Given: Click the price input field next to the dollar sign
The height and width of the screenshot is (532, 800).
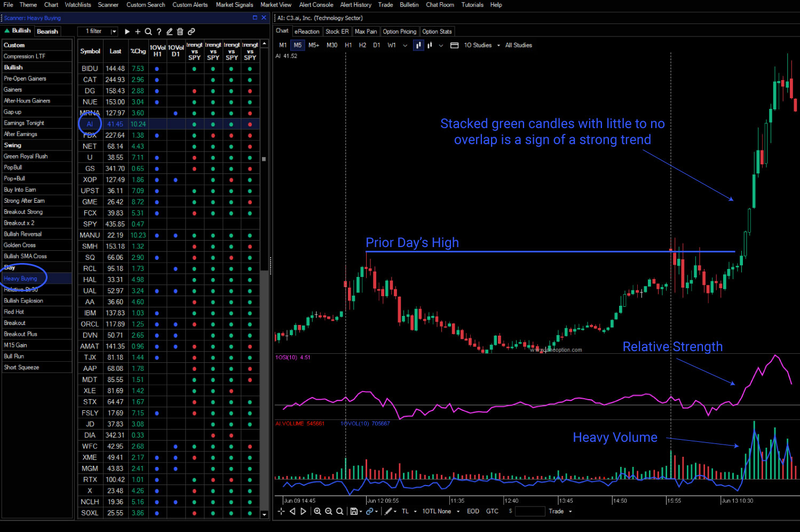Looking at the screenshot, I should point(529,511).
